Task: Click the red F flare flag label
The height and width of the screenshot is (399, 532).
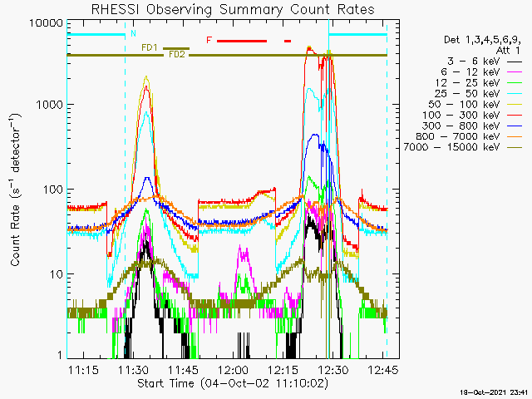Action: (209, 41)
